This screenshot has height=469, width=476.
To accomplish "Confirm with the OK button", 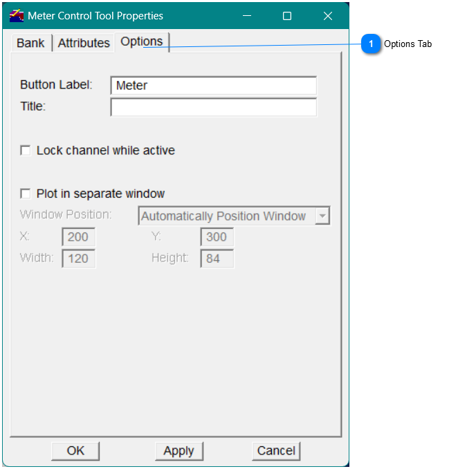I will [x=75, y=451].
